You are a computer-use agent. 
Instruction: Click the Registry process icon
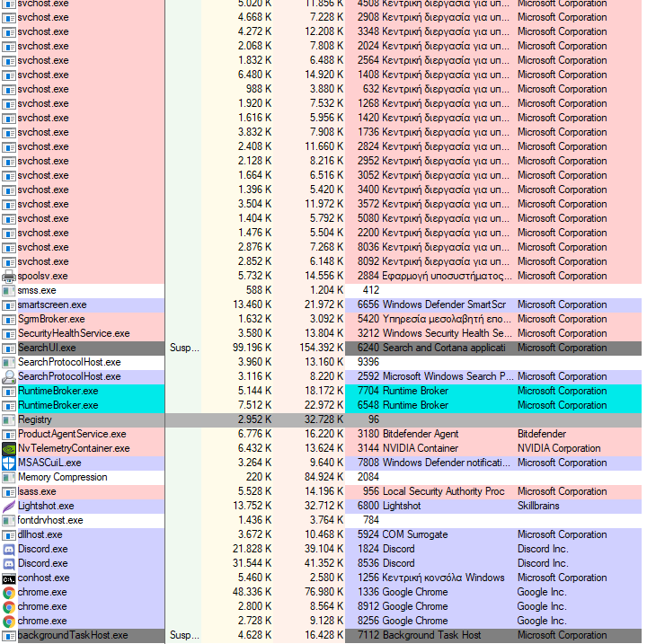[x=9, y=420]
